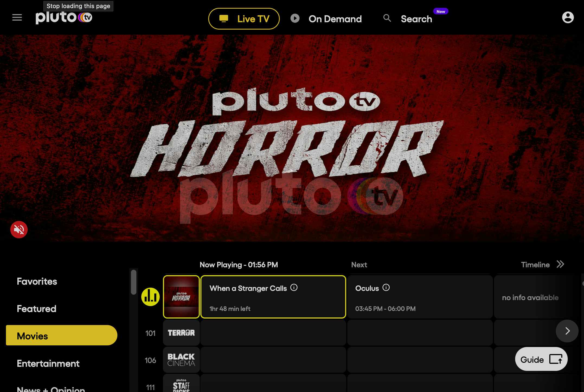
Task: Toggle the Guide expand button
Action: click(541, 359)
